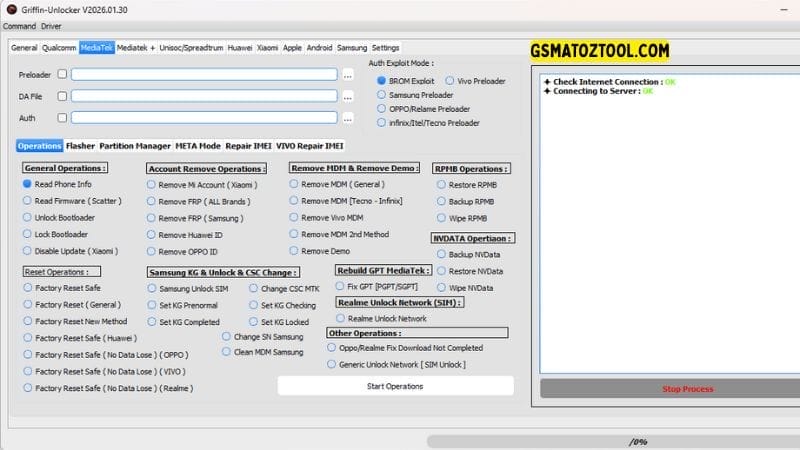
Task: Select the Vivo Preloader exploit mode
Action: [449, 80]
